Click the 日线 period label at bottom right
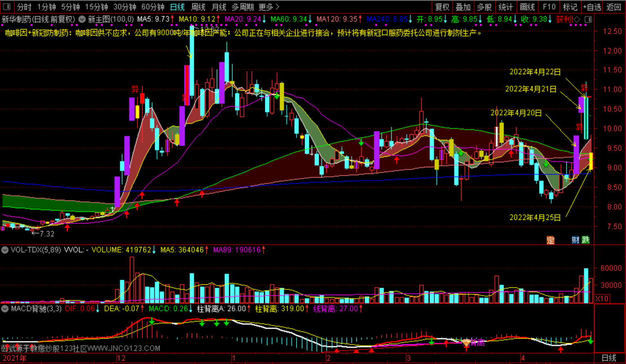626x364 pixels. (x=609, y=358)
